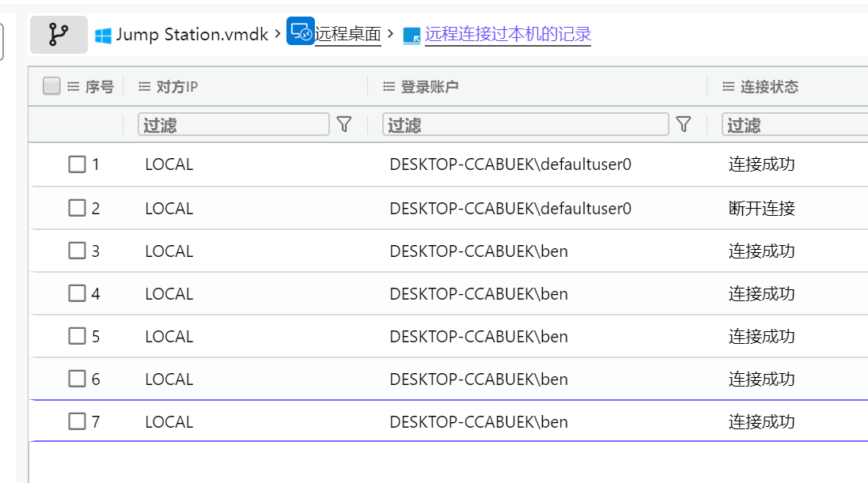Viewport: 868px width, 483px height.
Task: Sort by 序号 column header
Action: click(x=100, y=87)
